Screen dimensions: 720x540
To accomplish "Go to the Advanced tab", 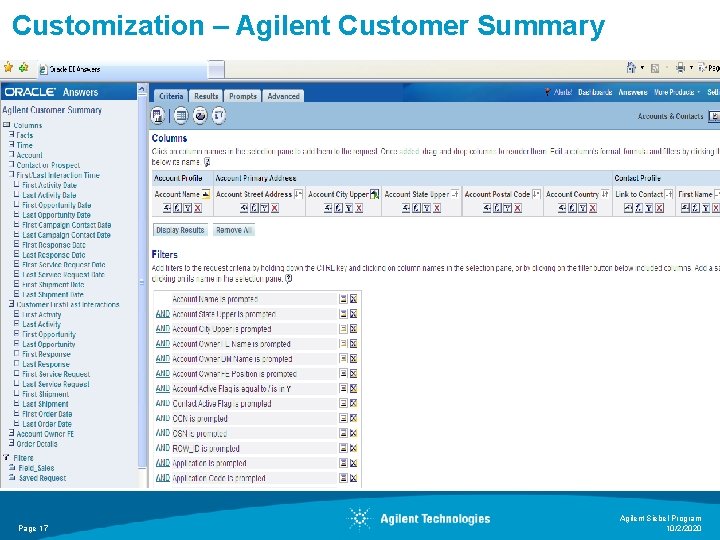I will (283, 96).
